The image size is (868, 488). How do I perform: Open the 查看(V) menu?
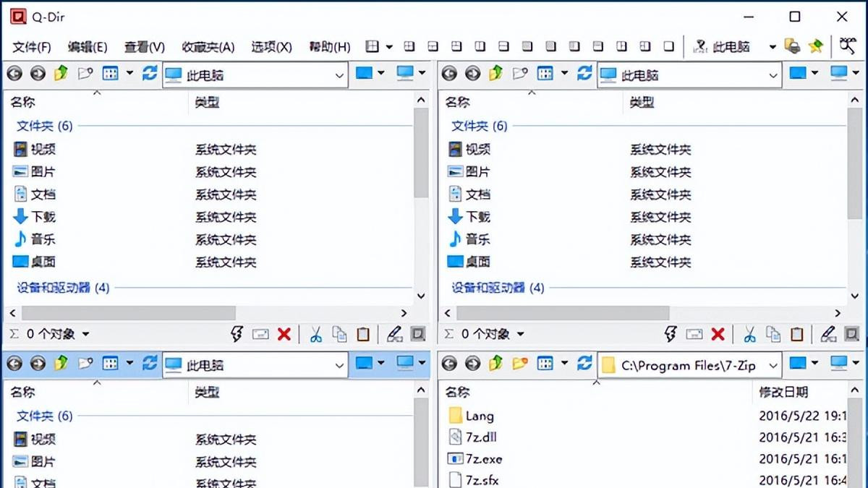pos(143,46)
